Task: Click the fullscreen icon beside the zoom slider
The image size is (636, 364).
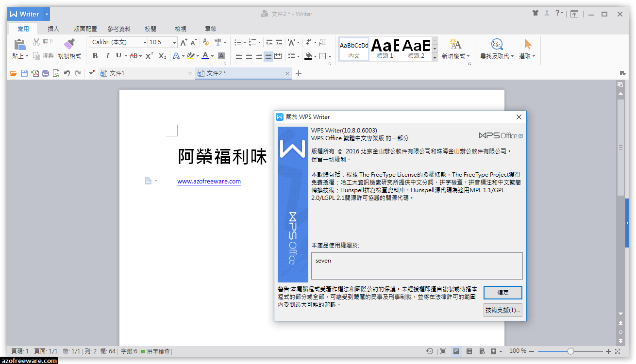Action: click(x=618, y=351)
